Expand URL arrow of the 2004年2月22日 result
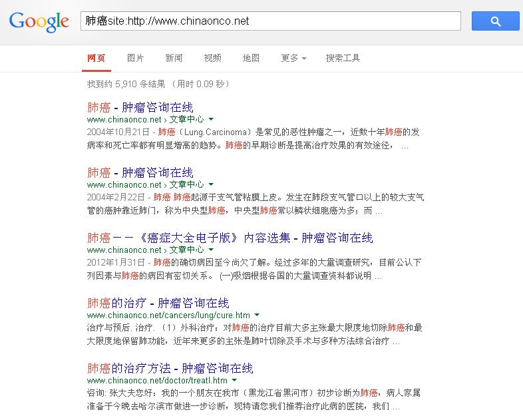 point(211,184)
